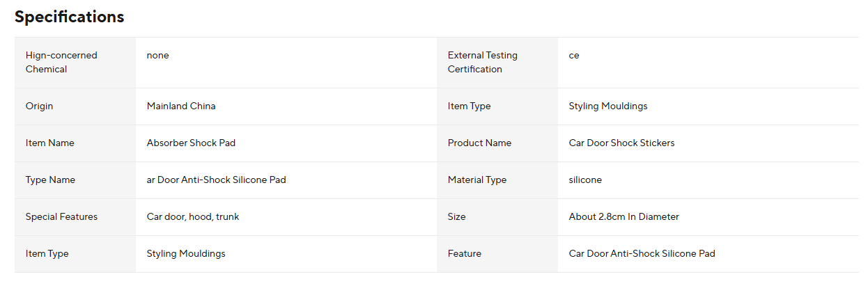Click the Type Name label
The image size is (868, 286).
point(50,180)
